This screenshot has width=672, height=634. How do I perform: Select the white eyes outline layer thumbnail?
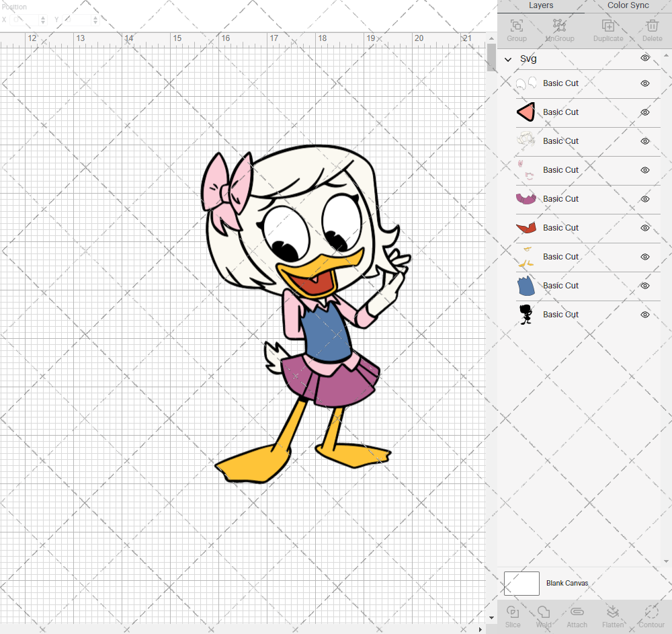click(526, 83)
